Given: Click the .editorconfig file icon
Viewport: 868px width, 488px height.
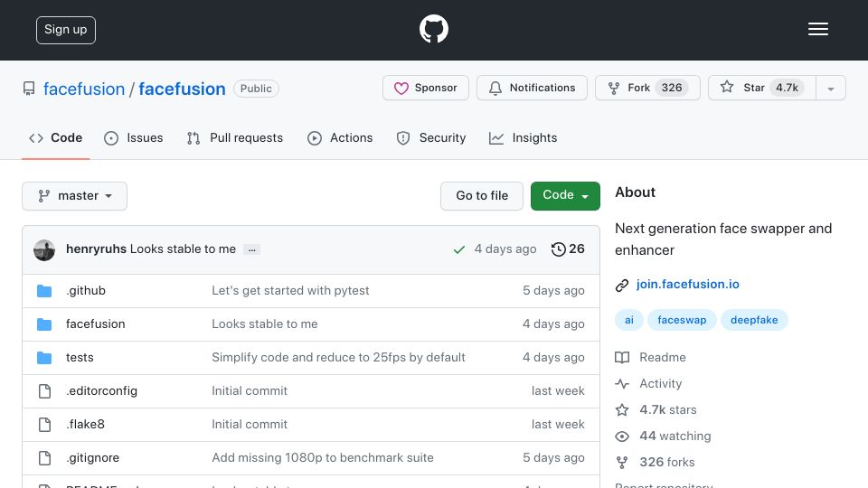Looking at the screenshot, I should (44, 391).
